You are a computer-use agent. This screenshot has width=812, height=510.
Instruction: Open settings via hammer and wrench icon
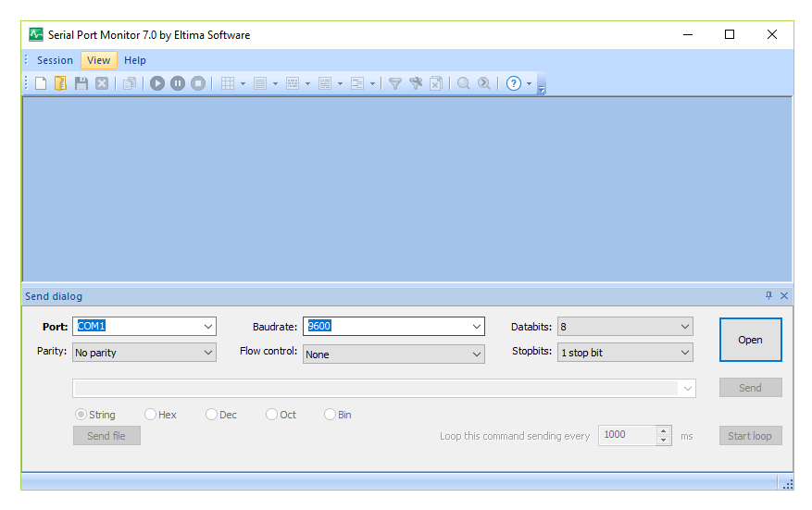pyautogui.click(x=416, y=83)
